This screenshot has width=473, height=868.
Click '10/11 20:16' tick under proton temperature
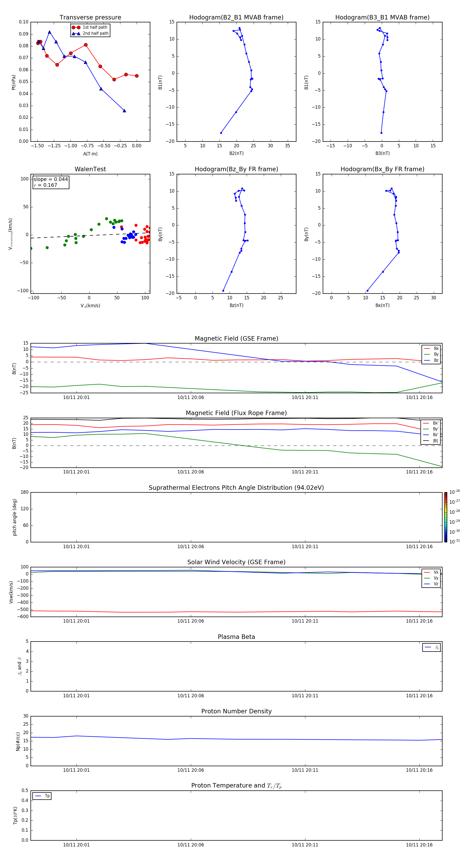(419, 845)
